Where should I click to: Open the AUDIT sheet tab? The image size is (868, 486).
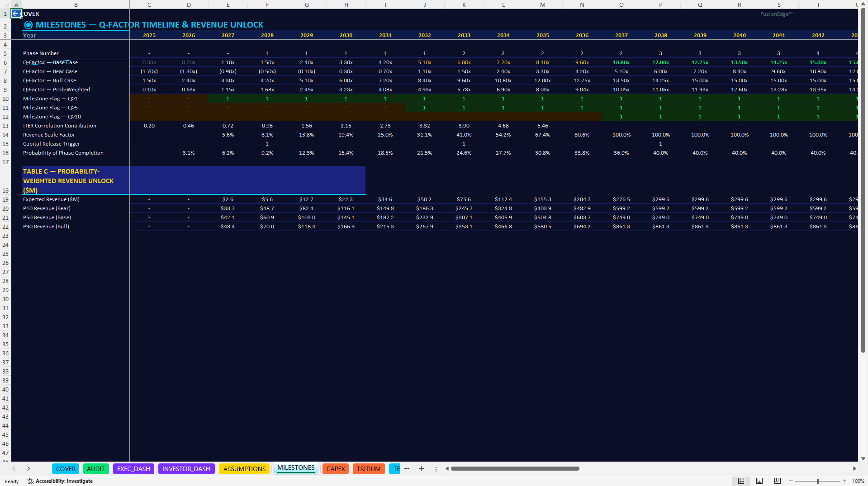pos(96,469)
